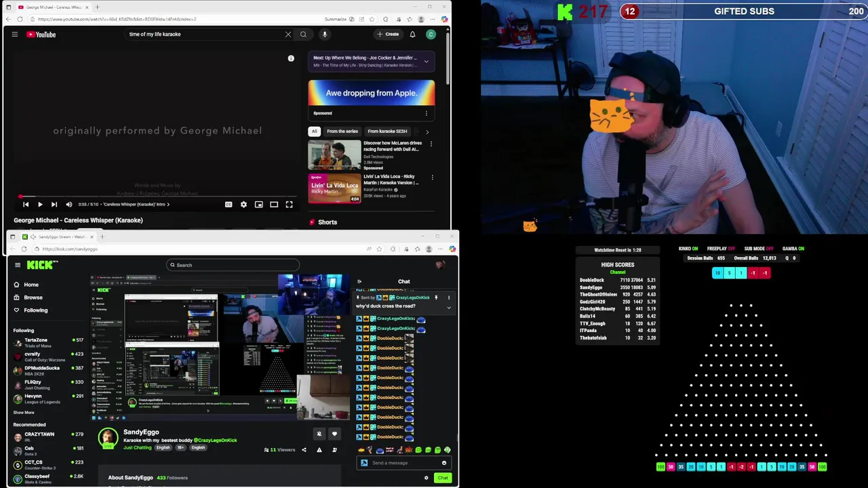868x488 pixels.
Task: Play the Careless Whisper karaoke video
Action: (x=40, y=204)
